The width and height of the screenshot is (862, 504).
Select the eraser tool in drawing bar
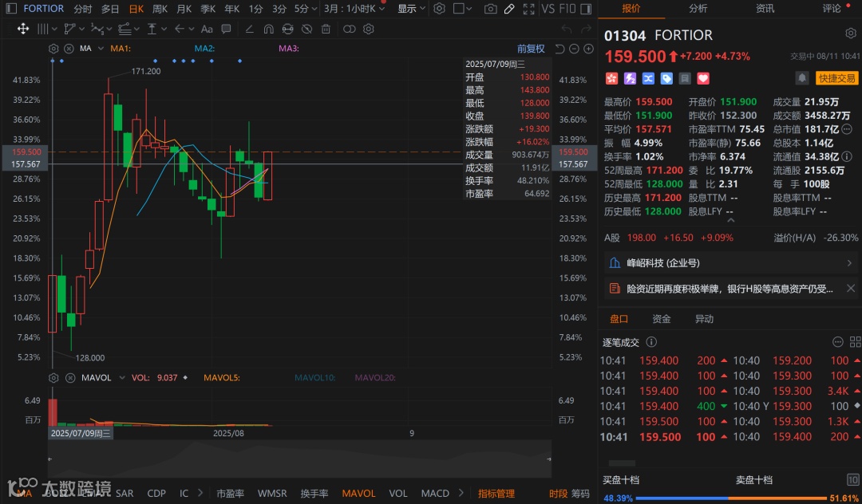[250, 29]
